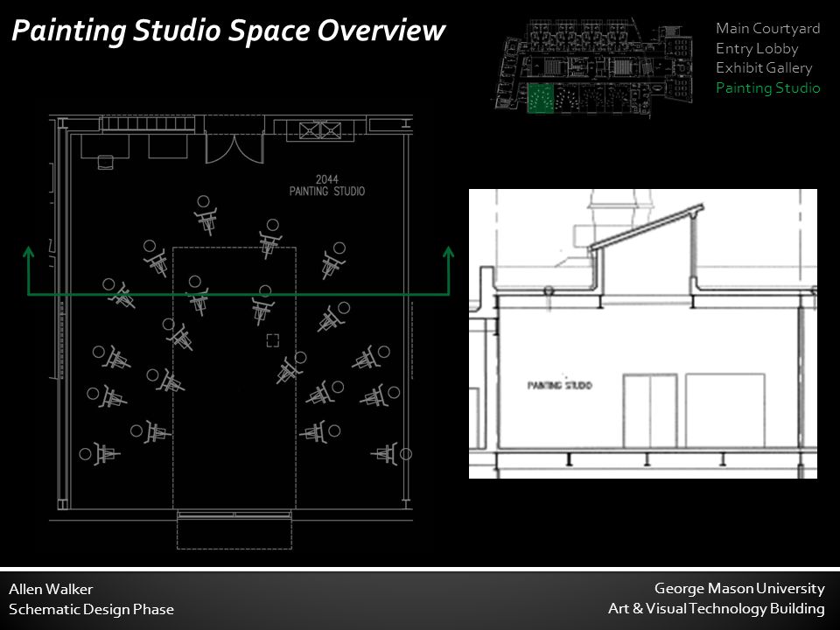Click the desk chair symbol at top left

tap(106, 163)
